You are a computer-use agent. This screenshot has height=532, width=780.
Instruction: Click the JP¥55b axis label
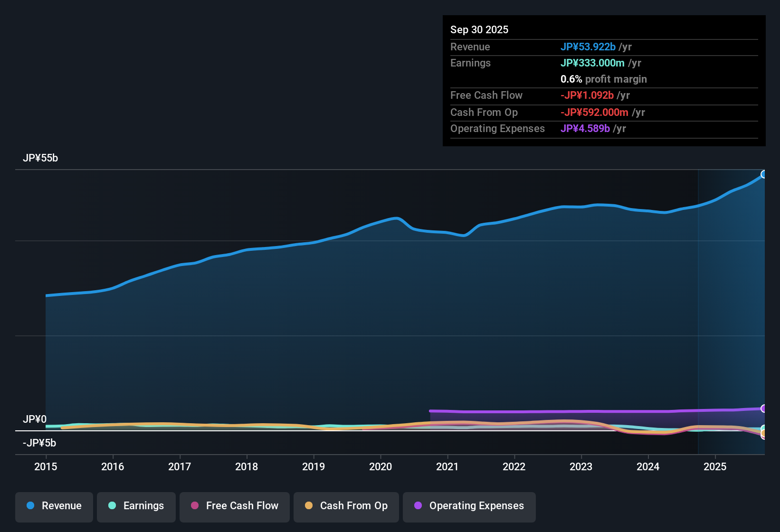coord(41,158)
